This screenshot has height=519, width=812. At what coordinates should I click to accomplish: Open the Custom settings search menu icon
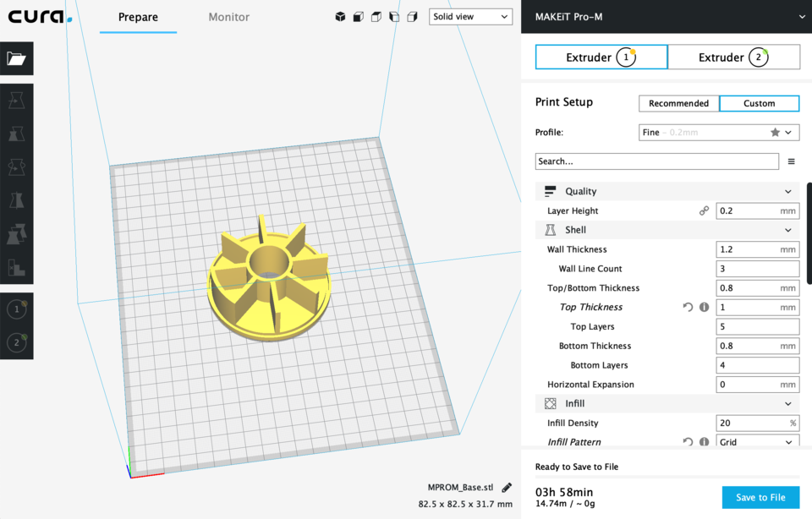[791, 161]
